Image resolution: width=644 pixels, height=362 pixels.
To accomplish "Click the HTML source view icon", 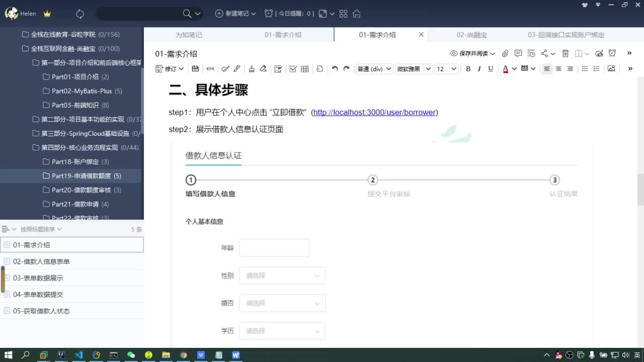I will coord(210,69).
